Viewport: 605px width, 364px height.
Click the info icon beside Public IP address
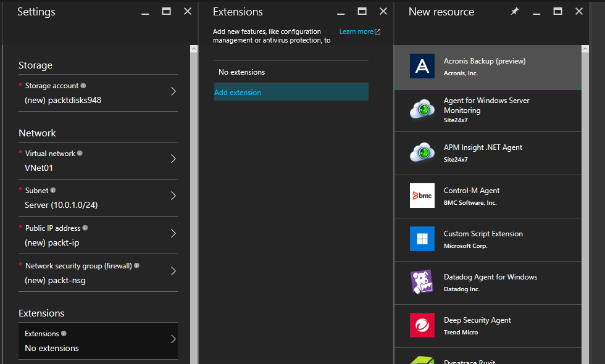coord(85,228)
